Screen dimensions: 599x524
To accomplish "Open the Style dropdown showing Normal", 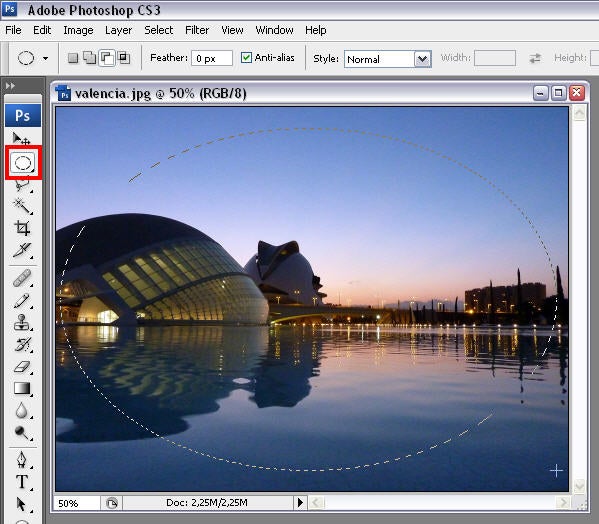I will [388, 59].
